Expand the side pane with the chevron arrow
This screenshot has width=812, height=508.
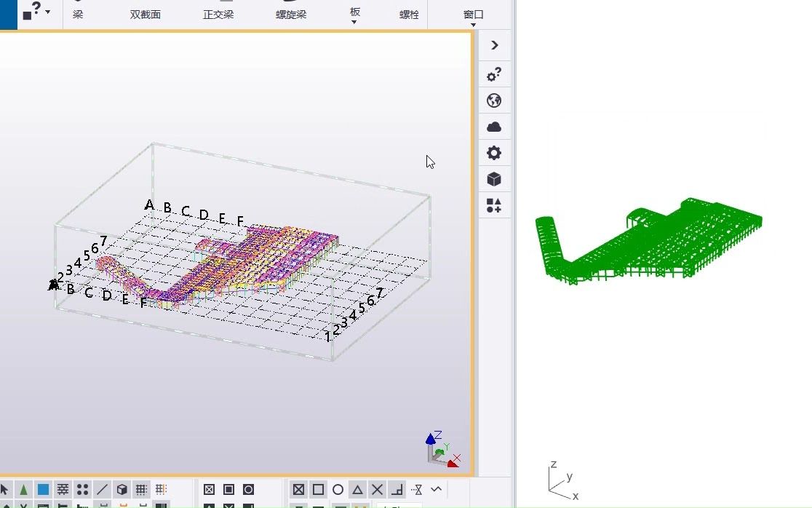(495, 45)
